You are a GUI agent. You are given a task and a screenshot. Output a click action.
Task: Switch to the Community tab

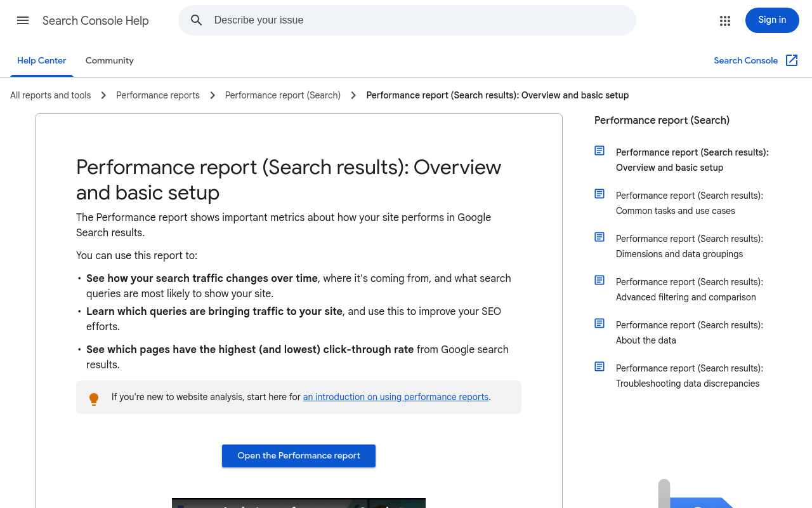[110, 61]
